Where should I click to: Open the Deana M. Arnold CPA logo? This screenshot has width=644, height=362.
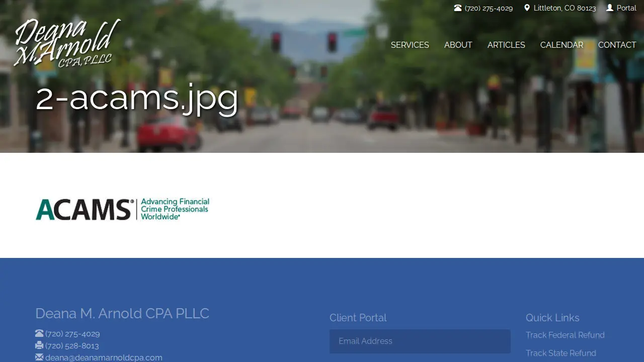67,43
